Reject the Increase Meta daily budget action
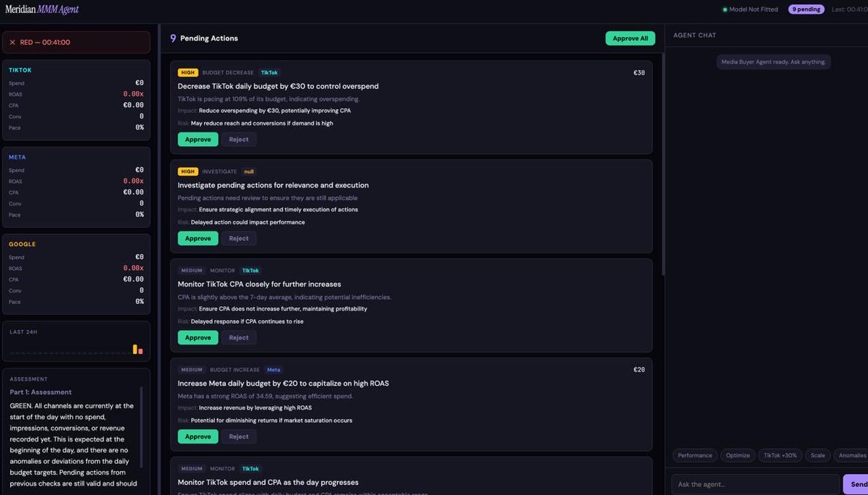 click(239, 437)
